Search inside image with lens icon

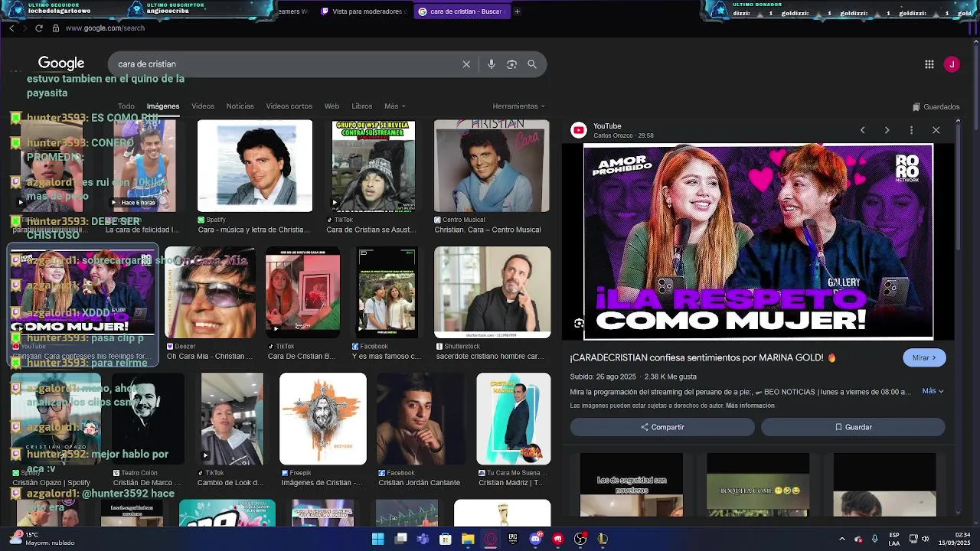579,324
